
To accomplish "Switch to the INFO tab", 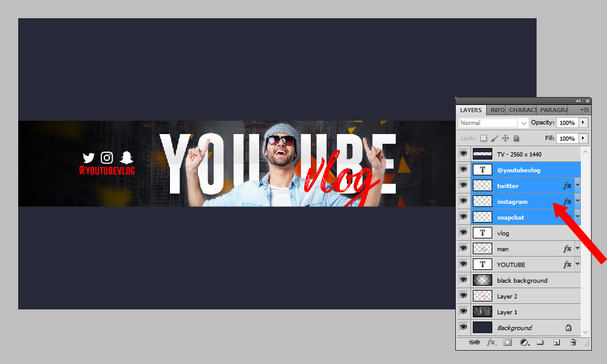I will tap(497, 110).
